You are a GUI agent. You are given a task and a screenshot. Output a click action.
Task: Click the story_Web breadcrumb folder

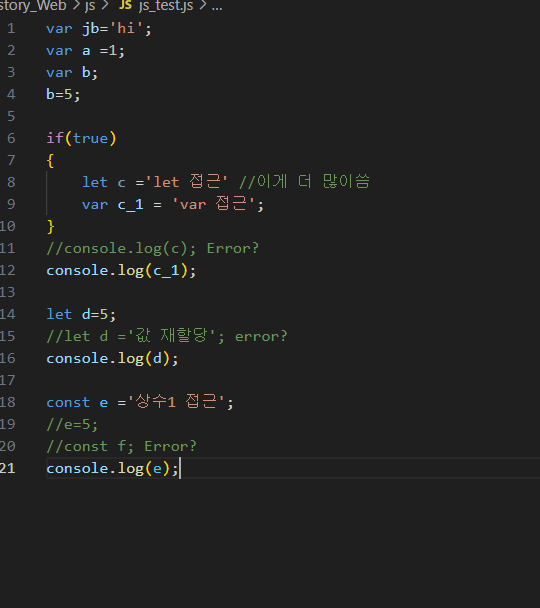tap(33, 6)
